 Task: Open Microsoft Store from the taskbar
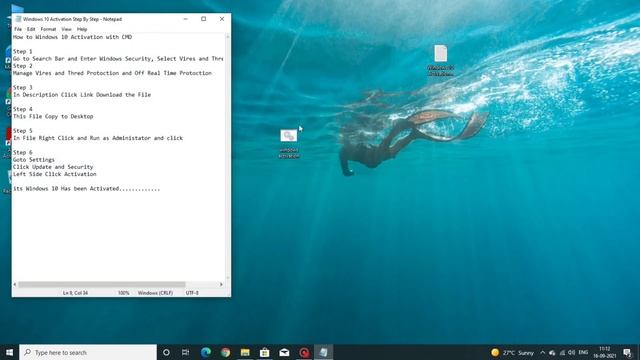264,352
